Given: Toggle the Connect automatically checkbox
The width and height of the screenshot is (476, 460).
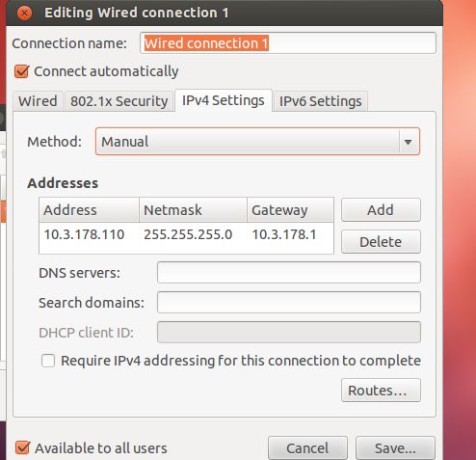Looking at the screenshot, I should tap(22, 71).
